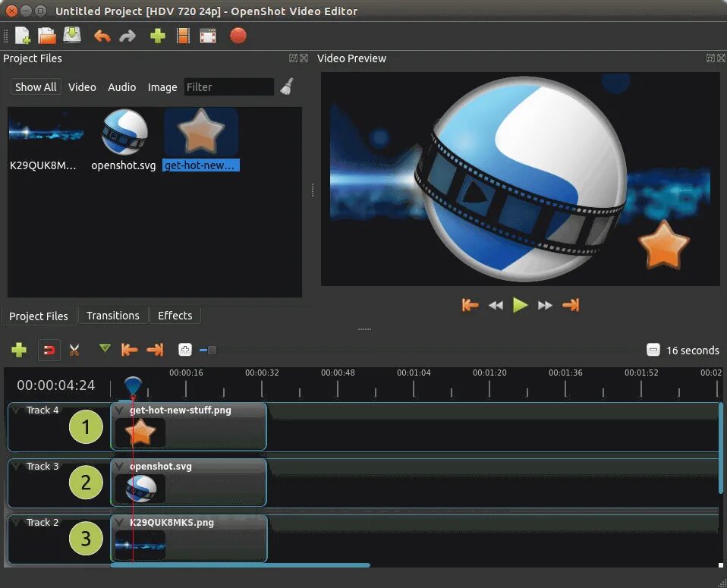Screen dimensions: 727x588
Task: Click the timeline vertical scrollbar
Action: point(720,448)
